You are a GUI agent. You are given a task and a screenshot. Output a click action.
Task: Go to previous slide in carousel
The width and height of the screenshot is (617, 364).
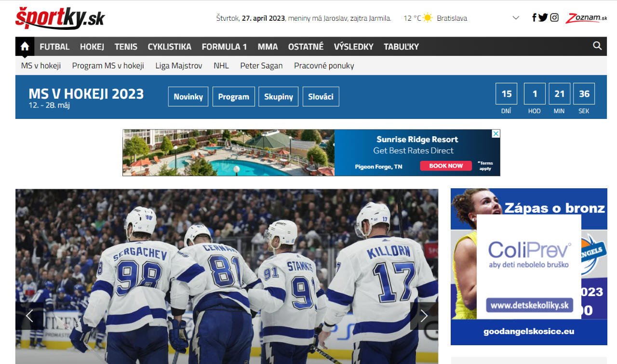click(29, 316)
